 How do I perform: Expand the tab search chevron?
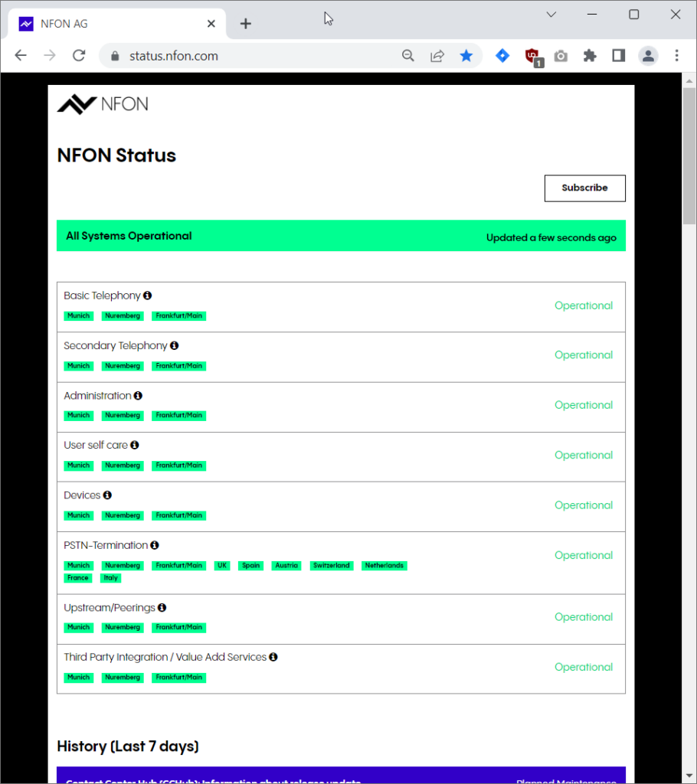[551, 15]
